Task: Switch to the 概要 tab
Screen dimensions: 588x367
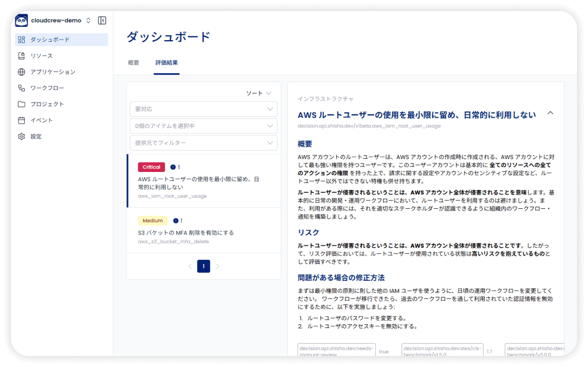Action: point(134,63)
